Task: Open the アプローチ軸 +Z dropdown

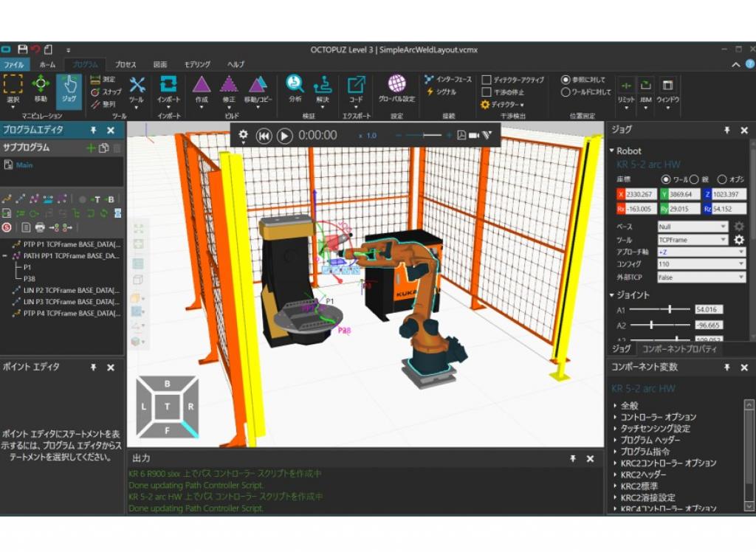Action: click(701, 252)
